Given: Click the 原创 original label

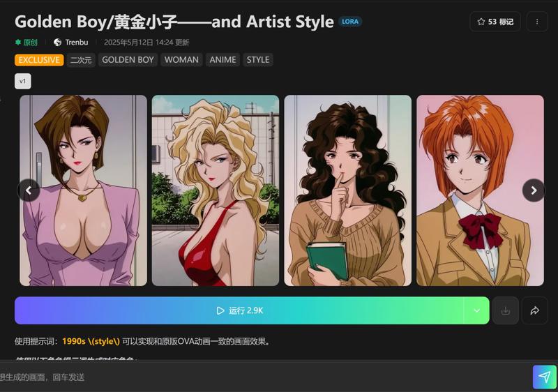Looking at the screenshot, I should (27, 43).
